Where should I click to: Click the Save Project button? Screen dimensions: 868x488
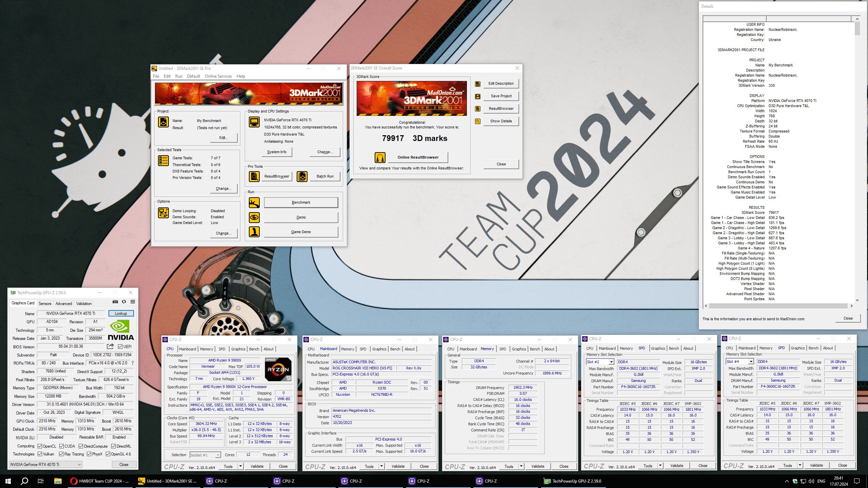click(x=501, y=96)
